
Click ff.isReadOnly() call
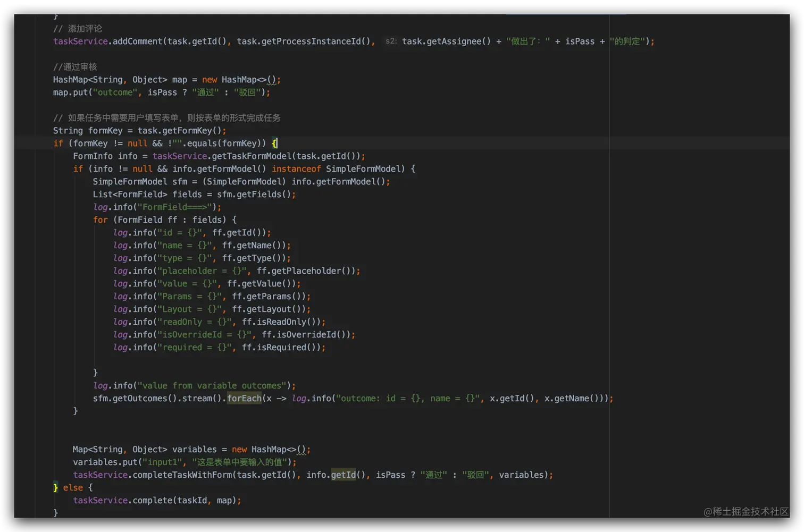[x=281, y=322]
